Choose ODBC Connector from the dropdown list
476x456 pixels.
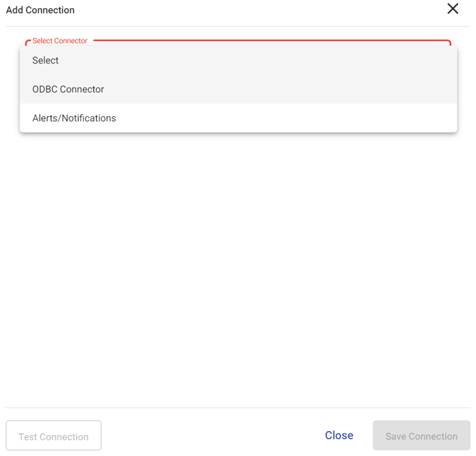coord(239,89)
